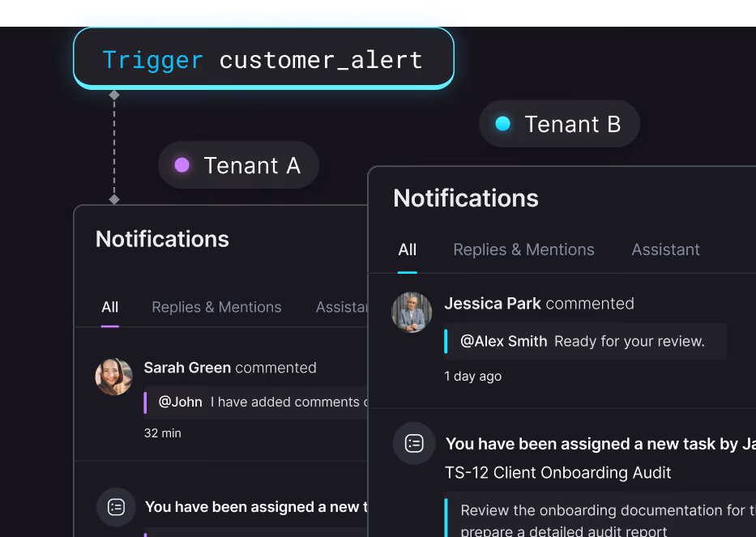Click the task list icon in Tenant B panel
This screenshot has height=537, width=756.
[x=414, y=444]
